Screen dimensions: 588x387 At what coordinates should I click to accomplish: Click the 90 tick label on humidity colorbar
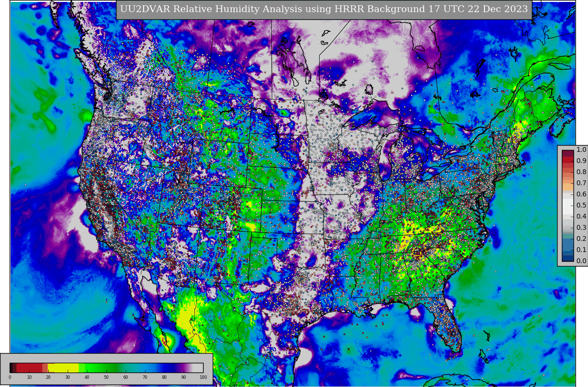click(x=184, y=377)
